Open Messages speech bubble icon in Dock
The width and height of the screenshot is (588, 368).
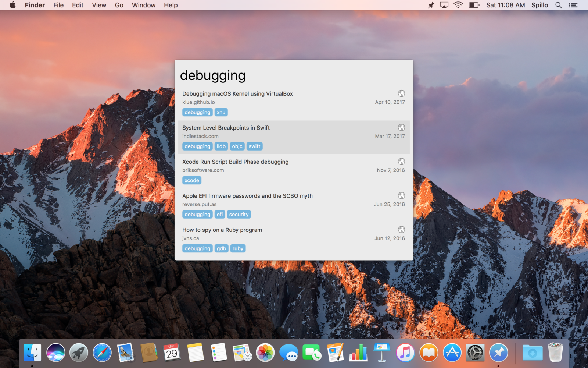288,353
